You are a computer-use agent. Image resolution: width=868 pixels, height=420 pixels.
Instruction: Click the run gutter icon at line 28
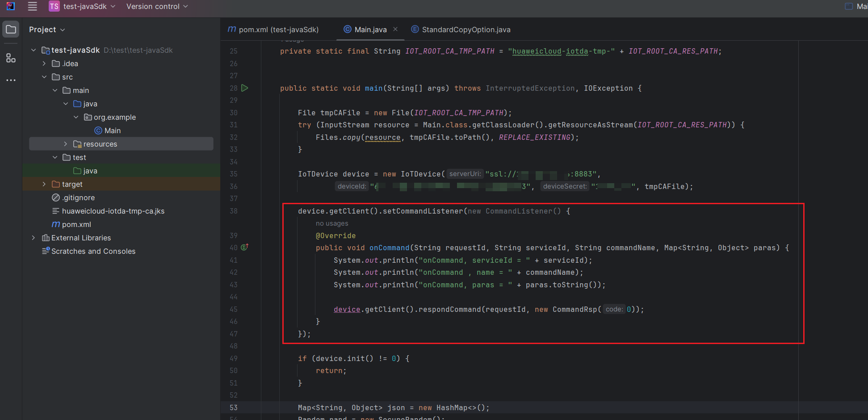245,88
